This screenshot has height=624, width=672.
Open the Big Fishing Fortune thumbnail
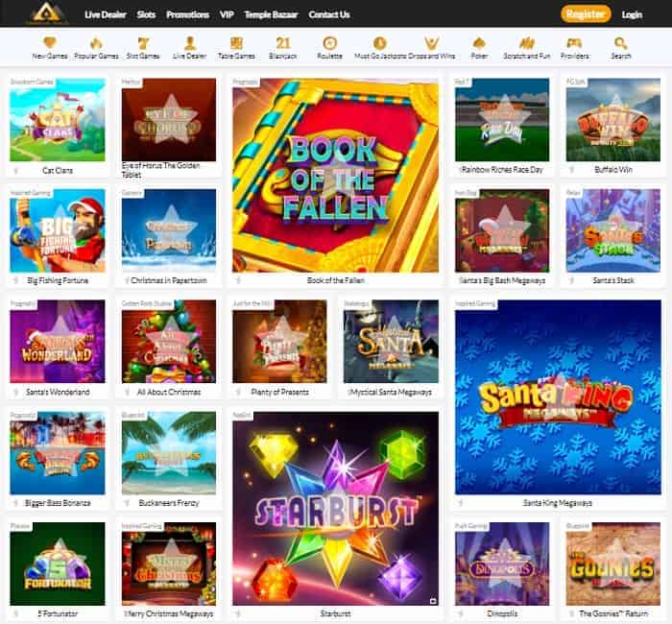pyautogui.click(x=58, y=230)
